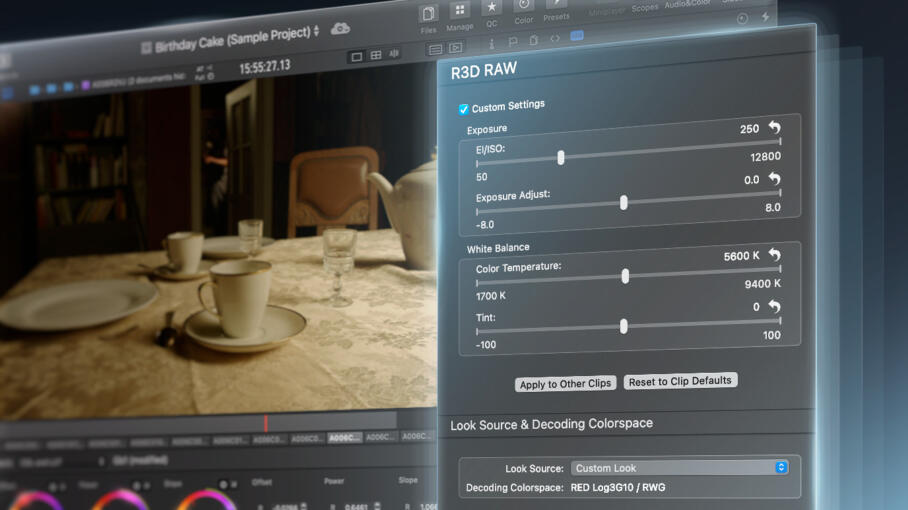Select the QC star icon
The image size is (908, 510).
point(492,7)
